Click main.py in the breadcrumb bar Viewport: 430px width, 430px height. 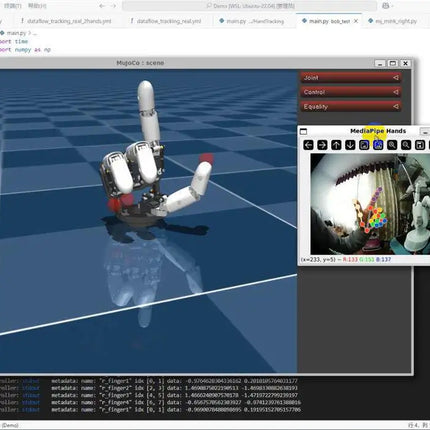click(16, 33)
